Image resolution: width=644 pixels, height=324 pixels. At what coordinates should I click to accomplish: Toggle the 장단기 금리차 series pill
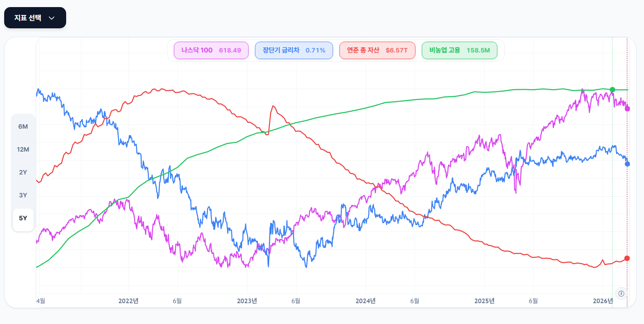pos(294,50)
